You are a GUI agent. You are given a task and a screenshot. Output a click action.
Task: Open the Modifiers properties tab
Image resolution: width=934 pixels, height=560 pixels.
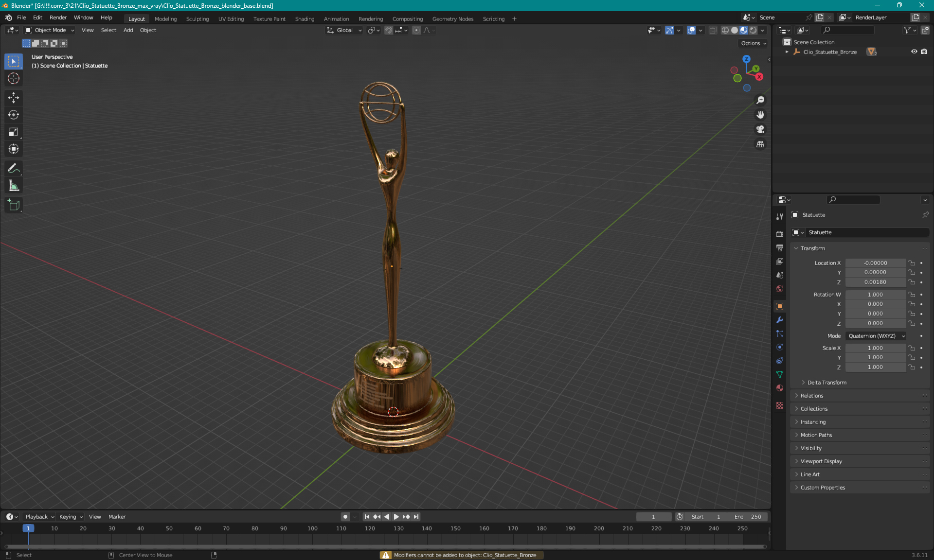780,320
